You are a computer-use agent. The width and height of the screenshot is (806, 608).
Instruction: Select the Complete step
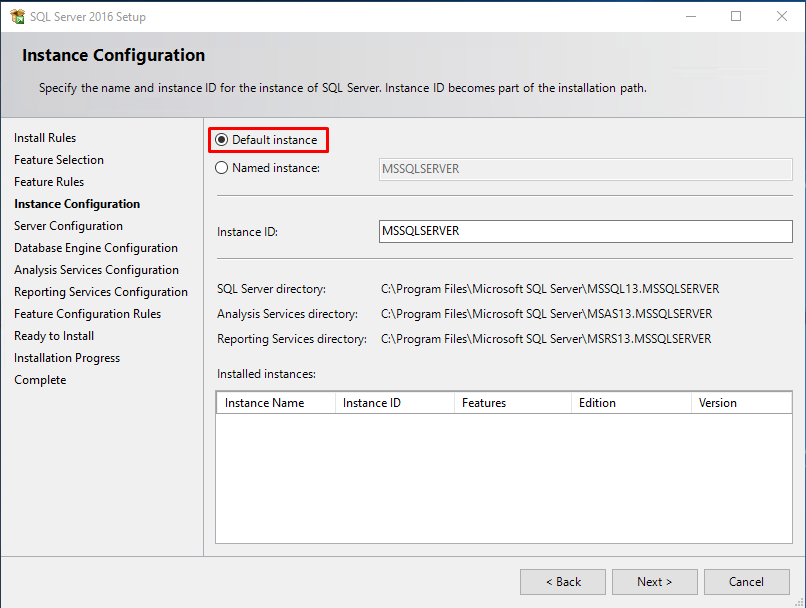tap(40, 380)
